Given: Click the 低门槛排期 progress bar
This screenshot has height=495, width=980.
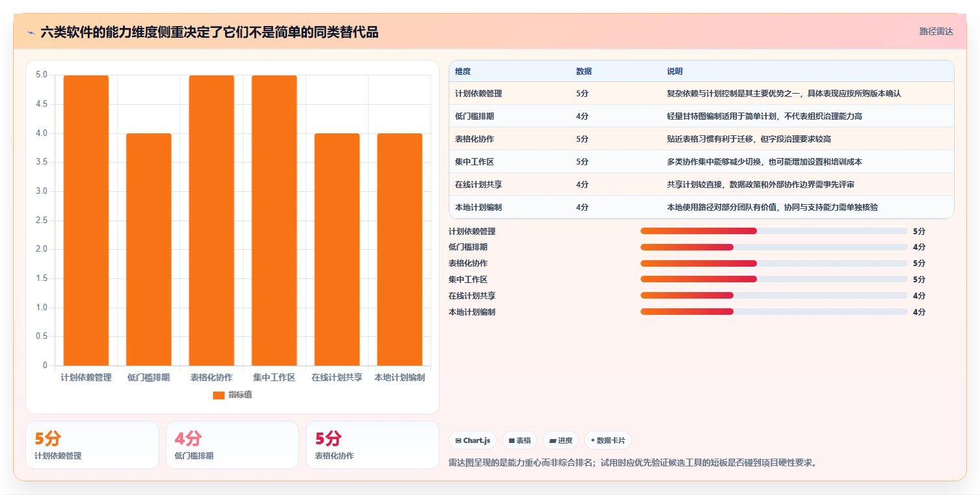Looking at the screenshot, I should pos(774,247).
